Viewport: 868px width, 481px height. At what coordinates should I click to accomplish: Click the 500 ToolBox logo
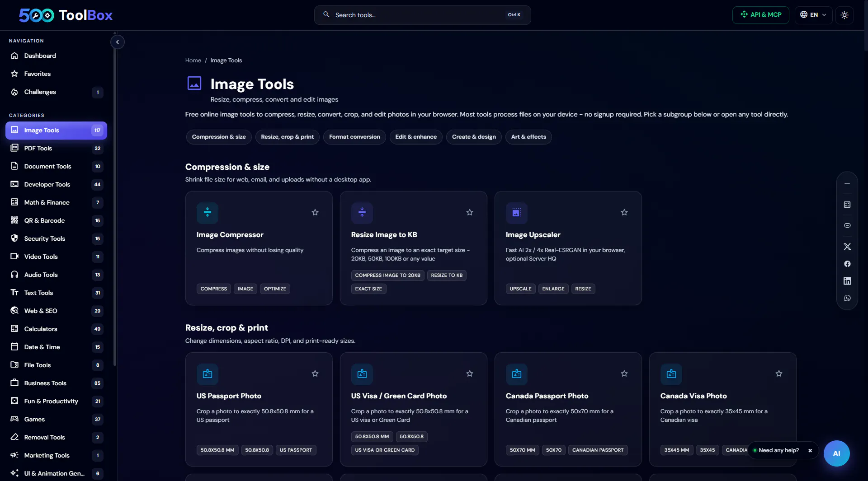tap(66, 15)
